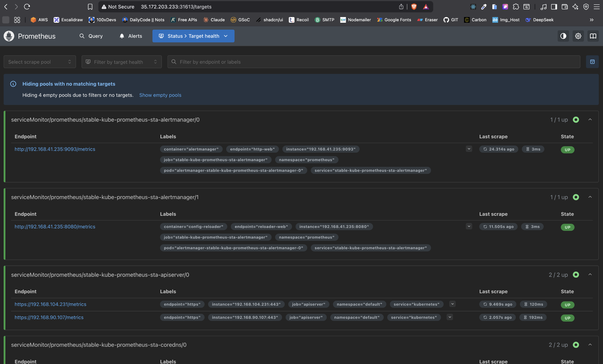Screen dimensions: 603x364
Task: Toggle the light/dark theme icon
Action: [563, 36]
